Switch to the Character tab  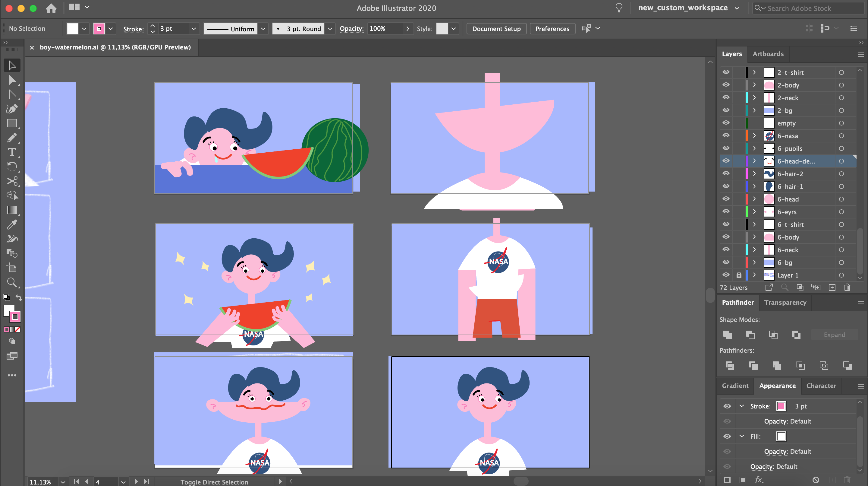(x=821, y=386)
